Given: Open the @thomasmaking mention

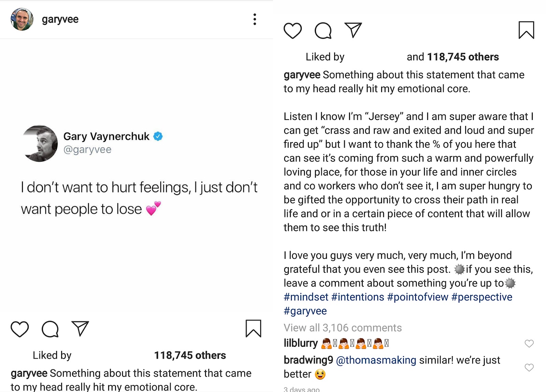Looking at the screenshot, I should click(376, 360).
